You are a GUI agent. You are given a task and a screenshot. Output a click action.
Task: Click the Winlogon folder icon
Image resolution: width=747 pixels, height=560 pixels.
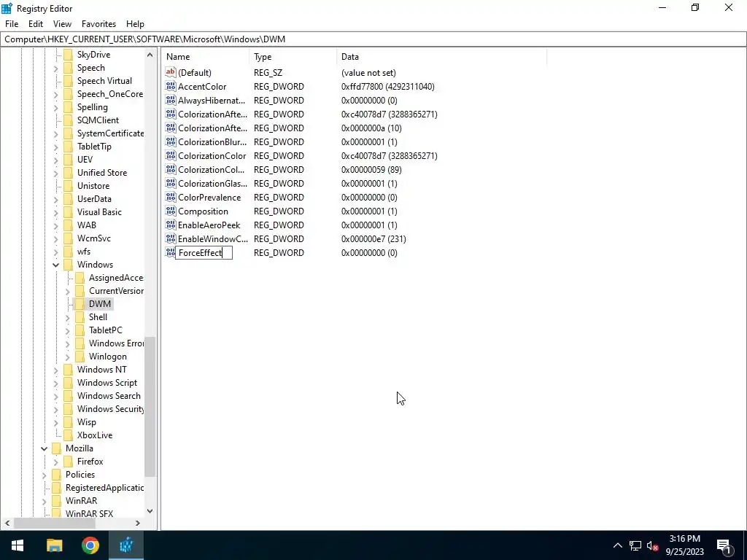[x=80, y=356]
